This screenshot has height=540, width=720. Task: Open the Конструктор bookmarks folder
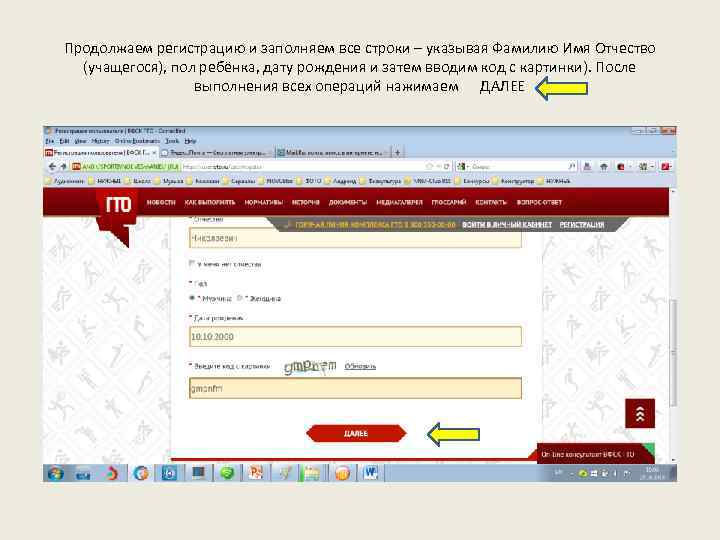[x=514, y=181]
